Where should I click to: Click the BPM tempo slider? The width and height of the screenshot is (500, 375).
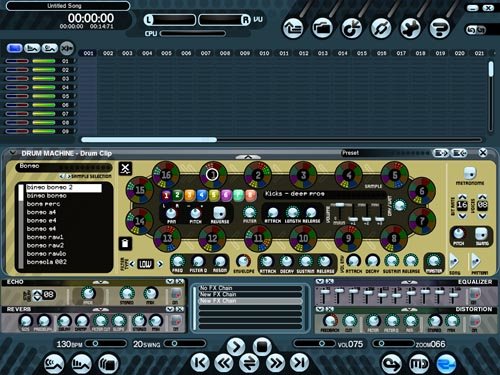(105, 343)
